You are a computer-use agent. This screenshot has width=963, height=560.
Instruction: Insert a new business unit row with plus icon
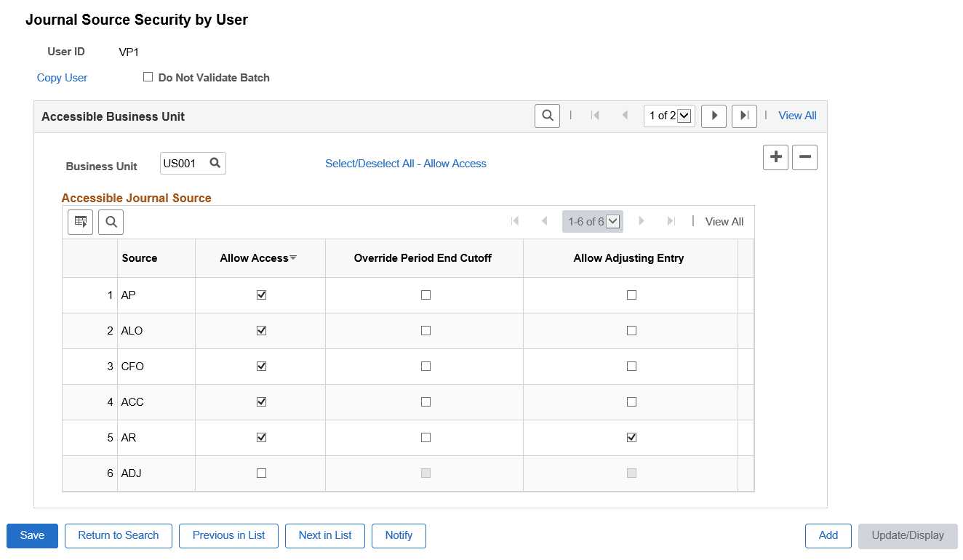[x=775, y=157]
